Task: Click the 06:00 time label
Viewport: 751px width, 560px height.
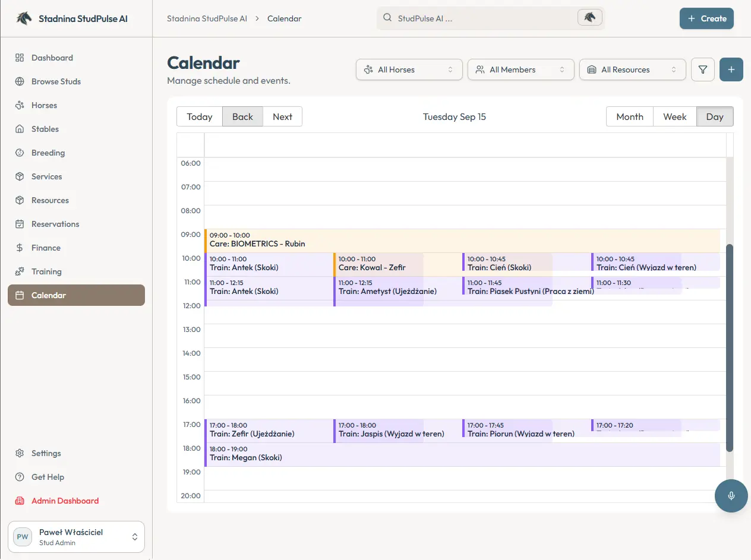Action: click(191, 163)
